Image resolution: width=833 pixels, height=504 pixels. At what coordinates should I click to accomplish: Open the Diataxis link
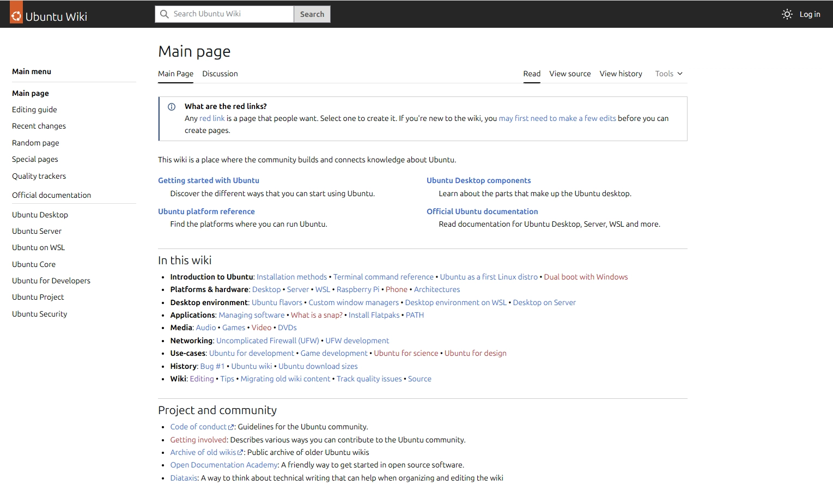(x=184, y=478)
